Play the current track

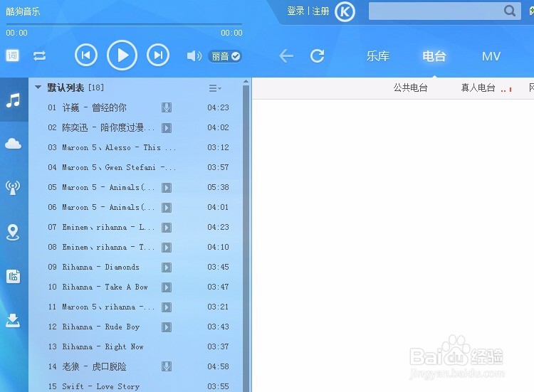(122, 55)
